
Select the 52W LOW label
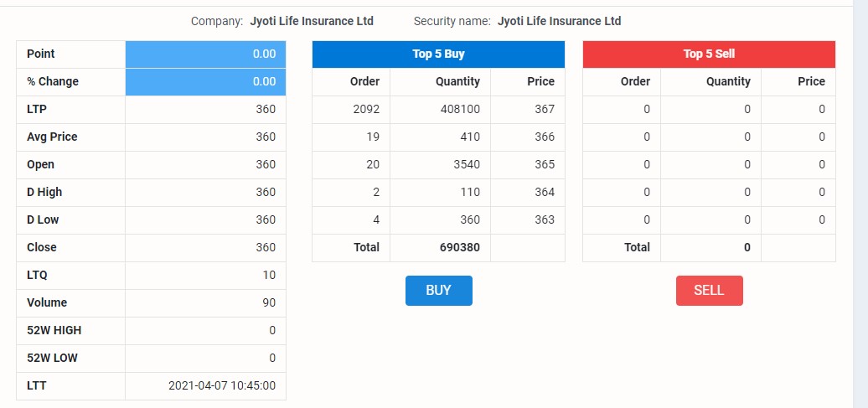pos(52,359)
